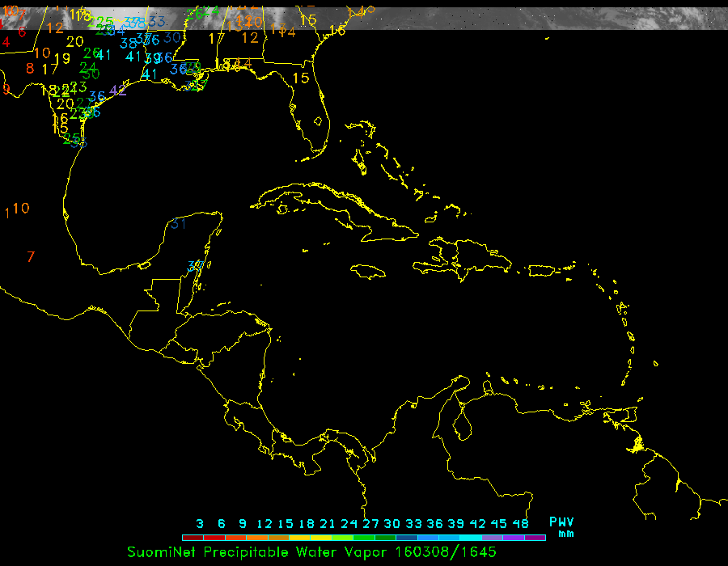Click the legend number 27 label
The image size is (728, 566).
(x=371, y=524)
